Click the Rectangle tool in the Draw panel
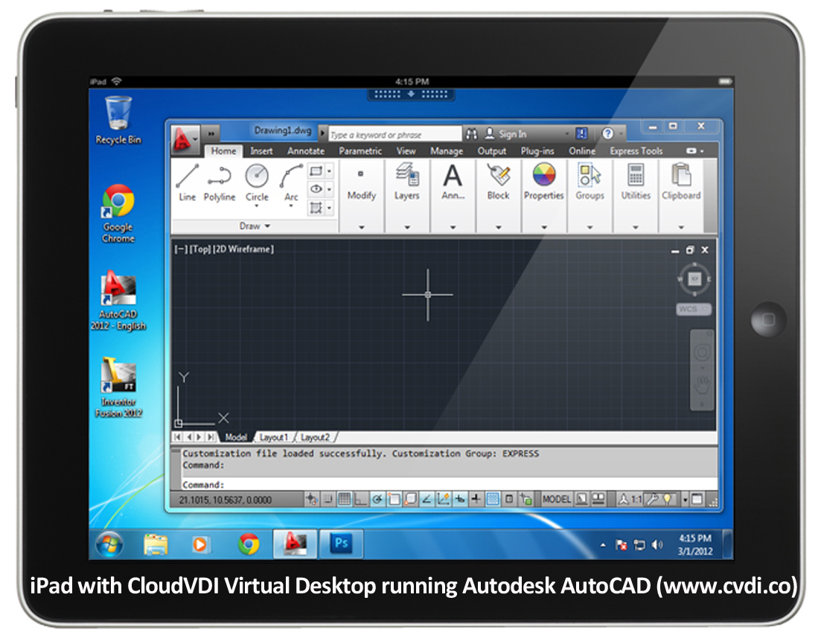Viewport: 821px width, 644px height. tap(316, 171)
